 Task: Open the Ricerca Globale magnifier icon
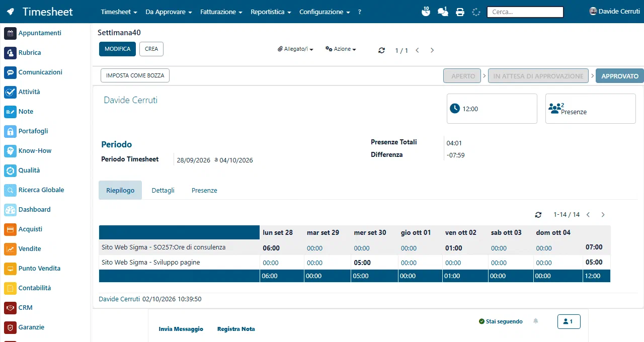click(11, 190)
